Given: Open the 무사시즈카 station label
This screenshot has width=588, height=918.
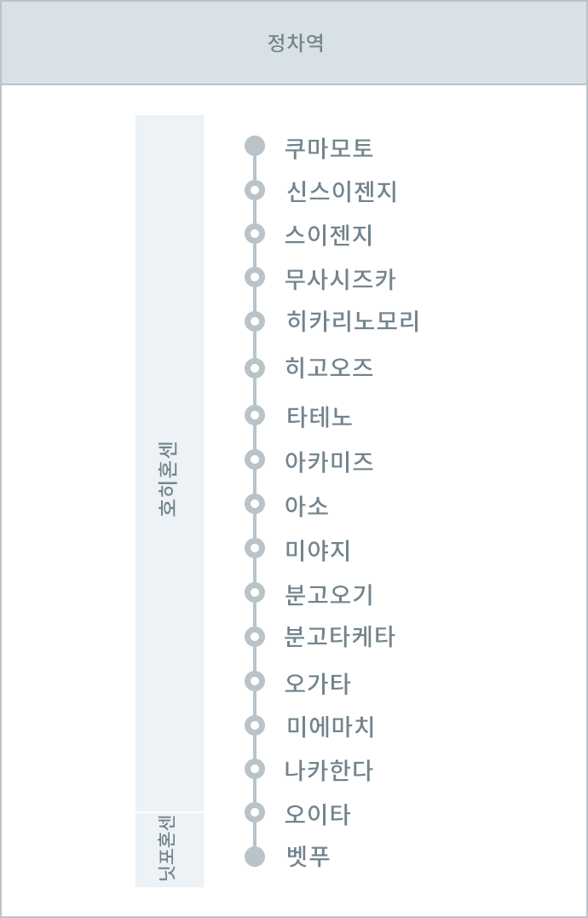Looking at the screenshot, I should [341, 280].
